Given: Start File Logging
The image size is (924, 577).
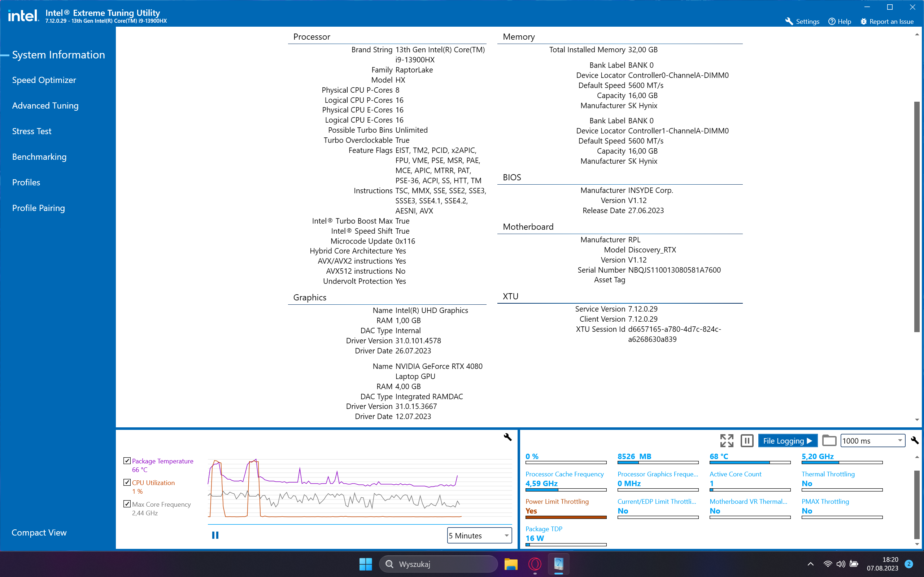Looking at the screenshot, I should 787,441.
